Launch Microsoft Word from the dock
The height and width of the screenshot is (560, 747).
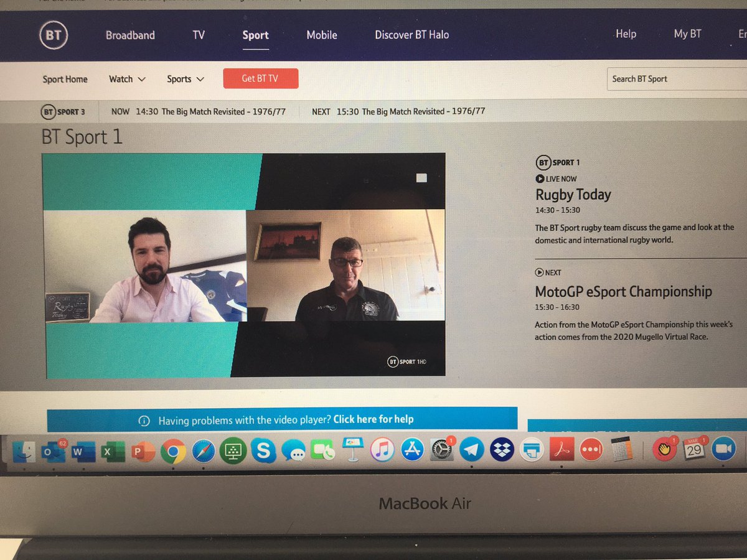[83, 451]
